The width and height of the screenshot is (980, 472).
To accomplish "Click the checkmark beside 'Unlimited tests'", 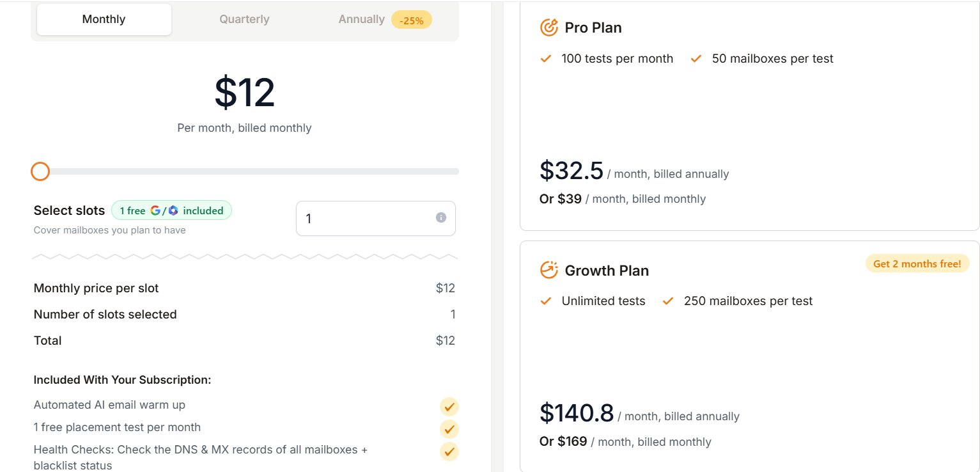I will 546,301.
